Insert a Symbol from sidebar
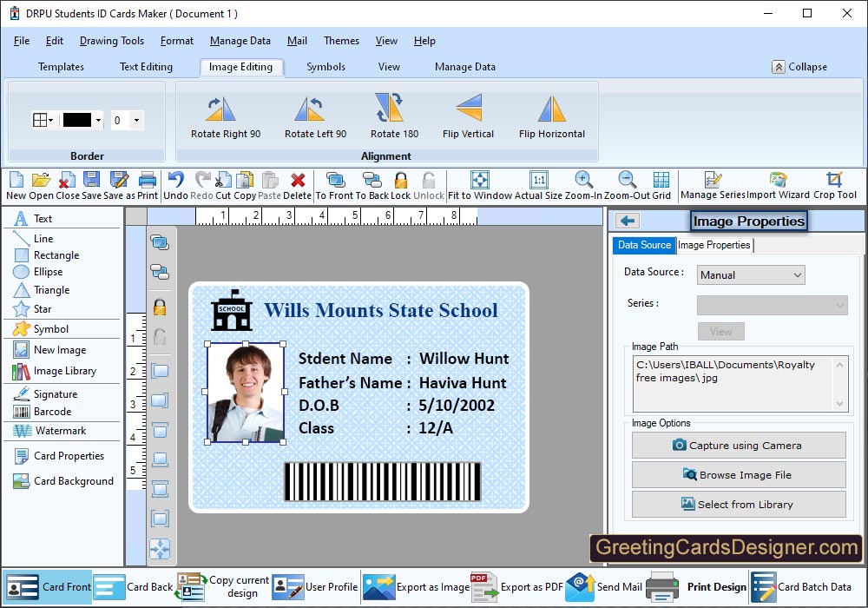Viewport: 868px width, 608px height. pyautogui.click(x=41, y=329)
